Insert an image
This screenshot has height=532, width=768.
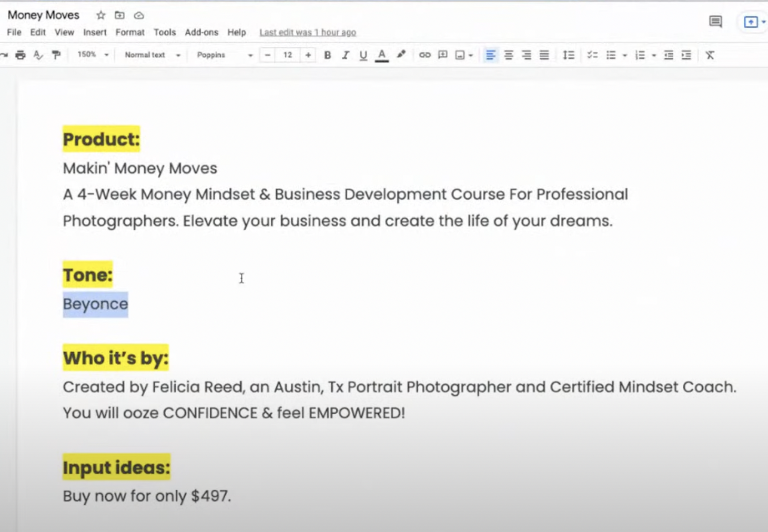tap(460, 55)
